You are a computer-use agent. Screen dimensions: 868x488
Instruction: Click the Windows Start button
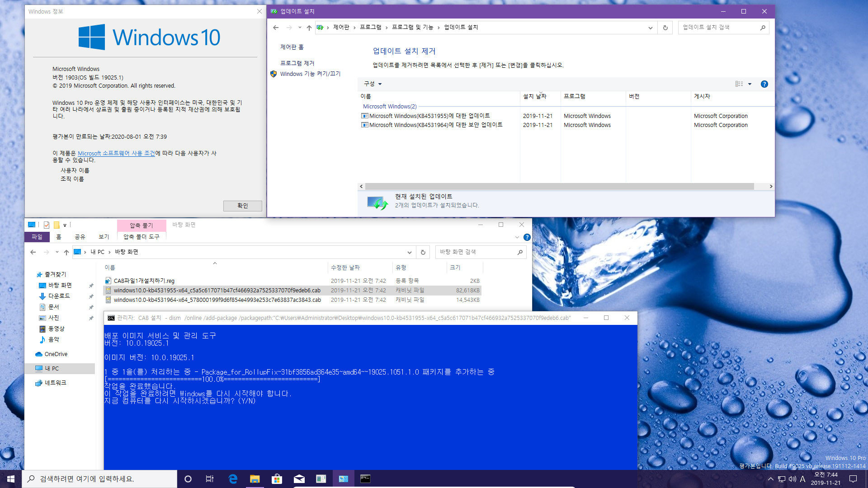click(11, 479)
